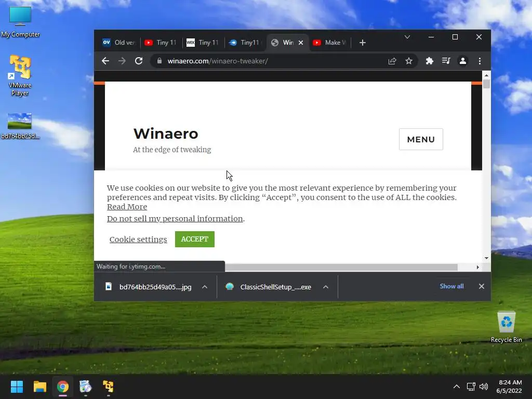Viewport: 532px width, 399px height.
Task: Switch to the first YouTube Tiny 11 tab
Action: [x=161, y=43]
